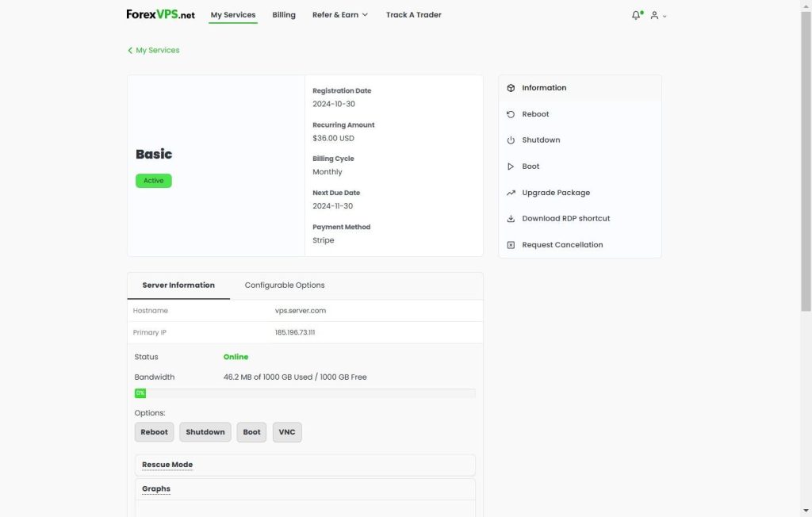Viewport: 812px width, 517px height.
Task: Switch to the Server Information tab
Action: [178, 285]
